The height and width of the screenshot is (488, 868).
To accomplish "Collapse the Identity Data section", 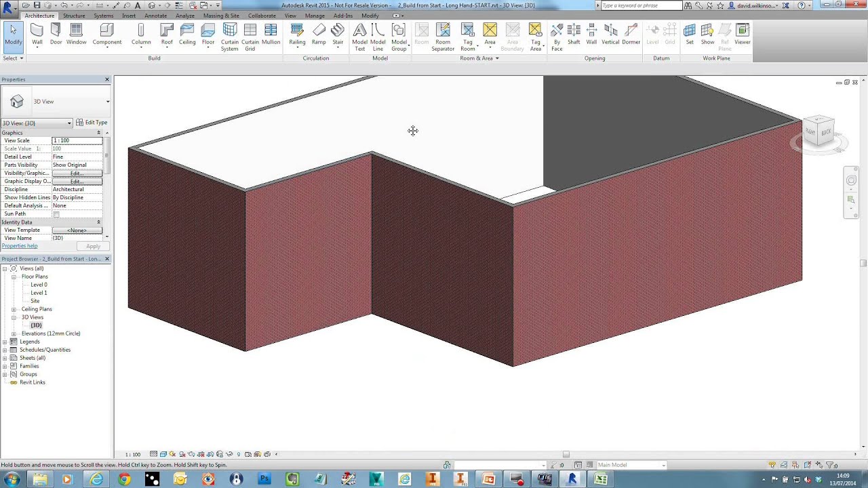I will tap(98, 222).
